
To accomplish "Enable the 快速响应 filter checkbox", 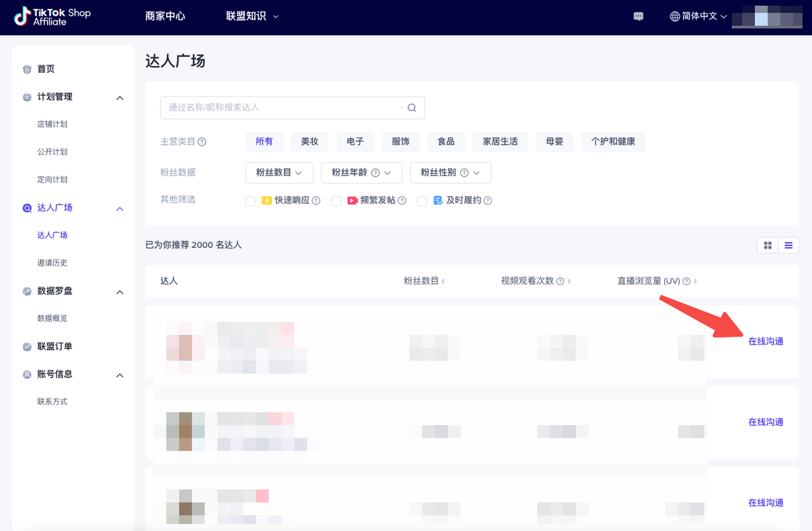I will pyautogui.click(x=251, y=200).
